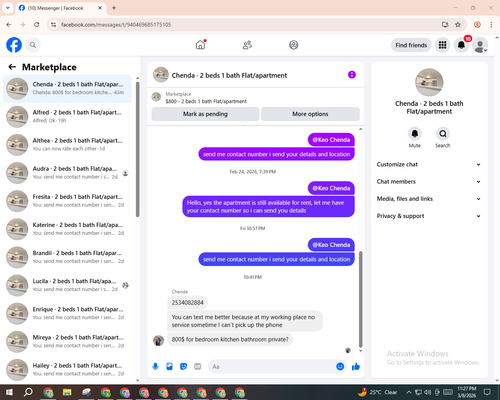Screen dimensions: 500x400
Task: Choose a sticker from the sticker icon
Action: tap(183, 367)
